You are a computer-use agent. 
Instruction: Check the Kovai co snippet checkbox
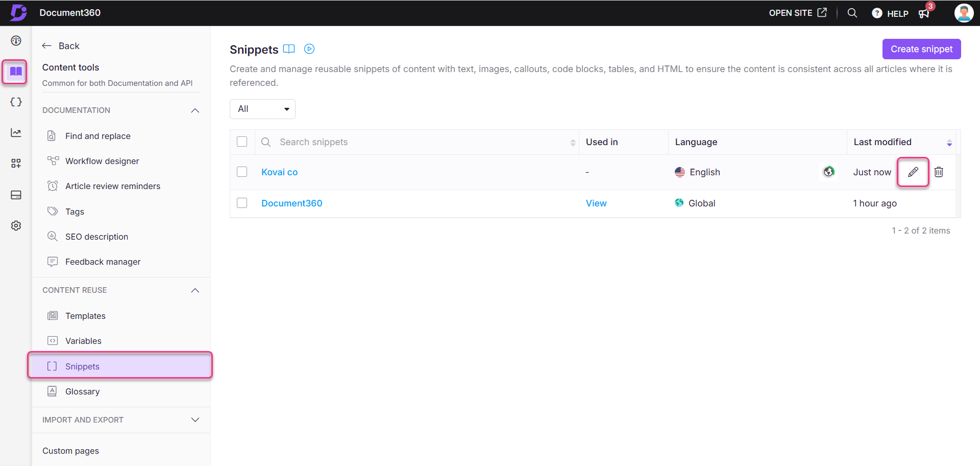click(x=242, y=172)
